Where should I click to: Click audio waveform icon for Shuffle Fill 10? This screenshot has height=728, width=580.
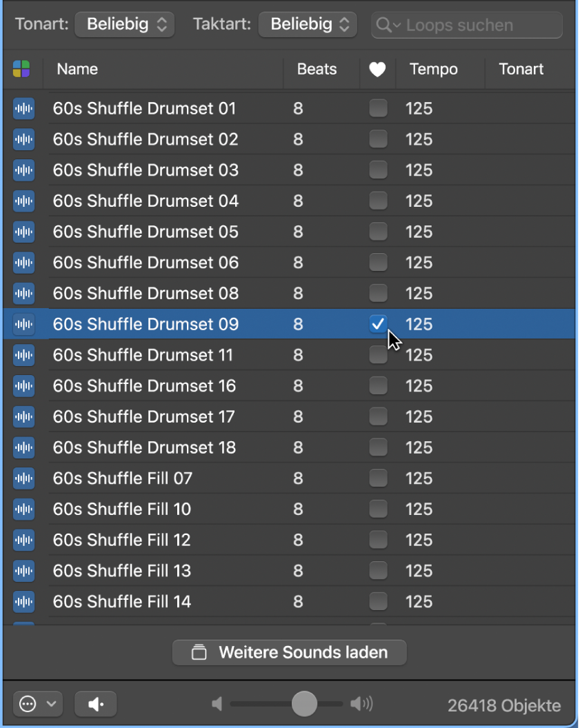click(x=23, y=509)
